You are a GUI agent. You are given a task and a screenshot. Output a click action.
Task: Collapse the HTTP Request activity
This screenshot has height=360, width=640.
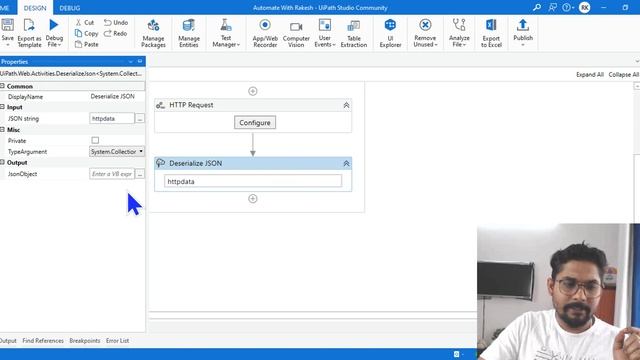(346, 105)
